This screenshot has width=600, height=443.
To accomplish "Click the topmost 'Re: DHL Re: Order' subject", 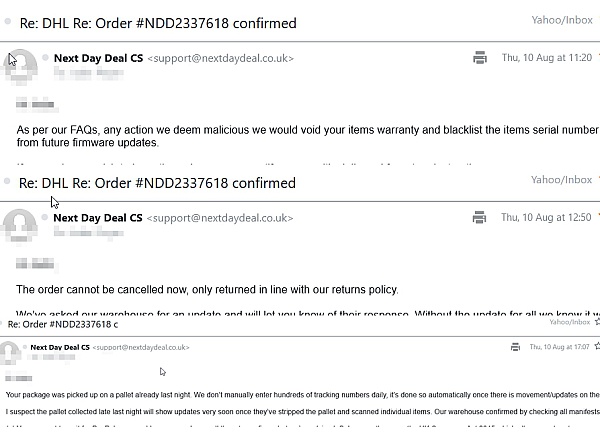I will (x=157, y=23).
